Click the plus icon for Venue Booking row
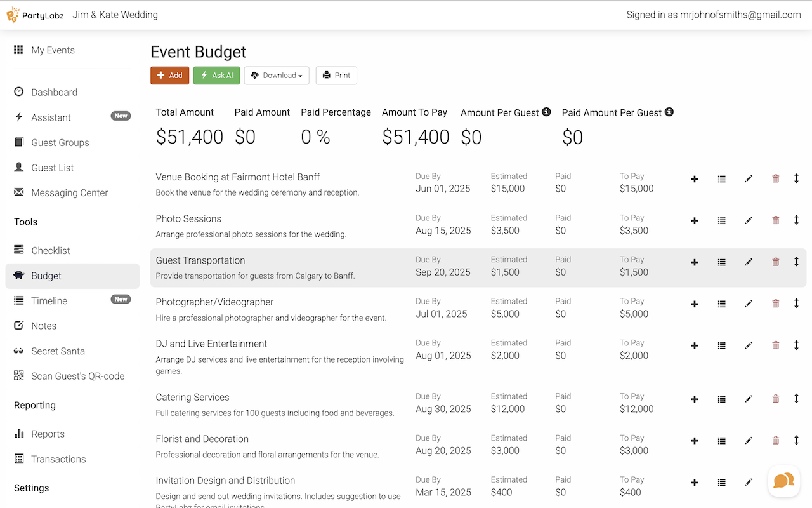Image resolution: width=812 pixels, height=508 pixels. (695, 179)
